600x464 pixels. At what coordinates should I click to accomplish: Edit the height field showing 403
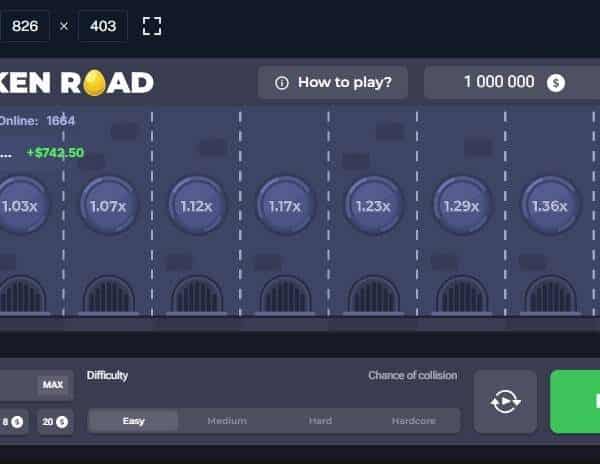103,26
